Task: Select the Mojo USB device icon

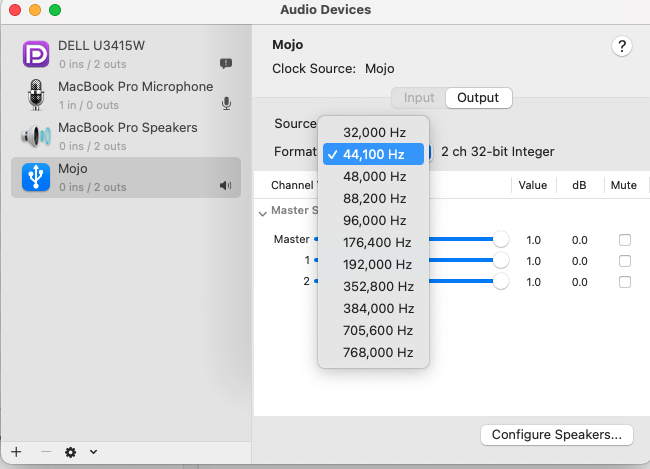Action: pyautogui.click(x=36, y=177)
